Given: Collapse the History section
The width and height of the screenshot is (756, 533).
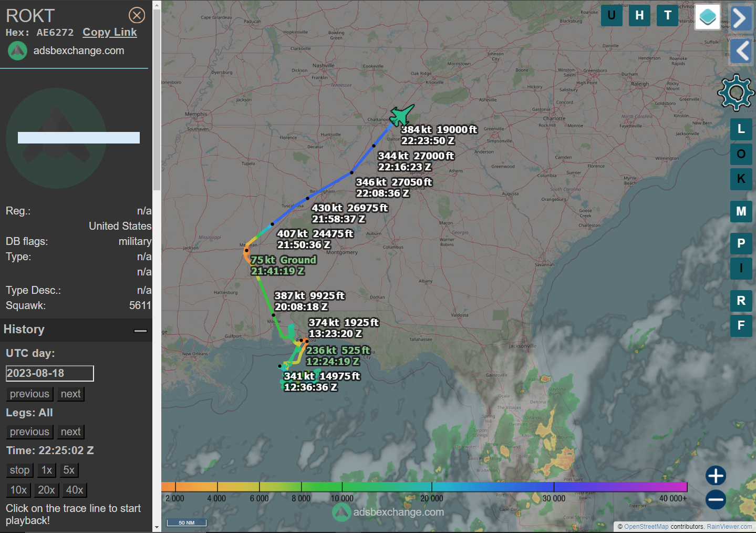Looking at the screenshot, I should coord(140,331).
